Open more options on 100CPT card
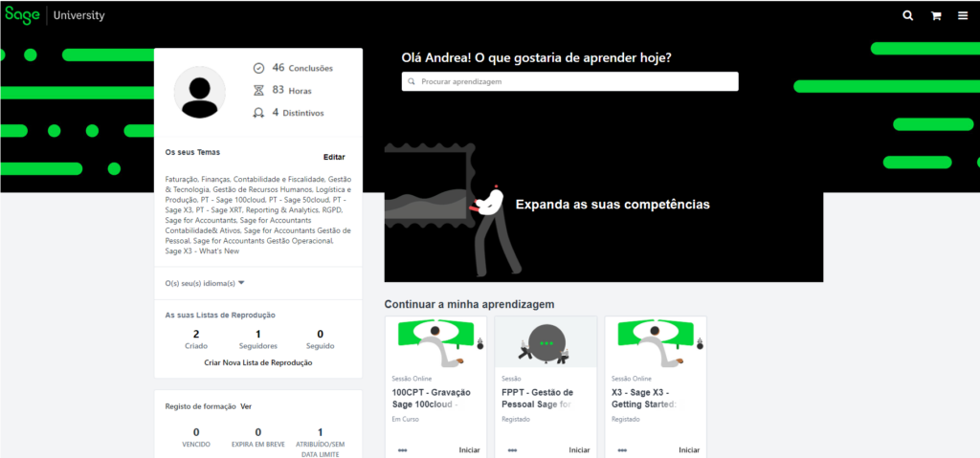Image resolution: width=980 pixels, height=458 pixels. tap(402, 449)
